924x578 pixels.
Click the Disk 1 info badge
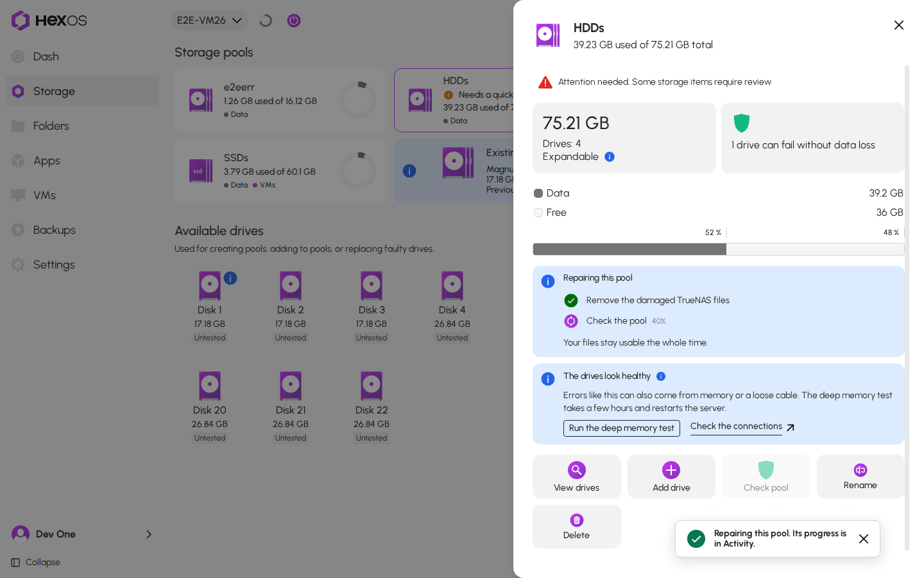coord(230,278)
